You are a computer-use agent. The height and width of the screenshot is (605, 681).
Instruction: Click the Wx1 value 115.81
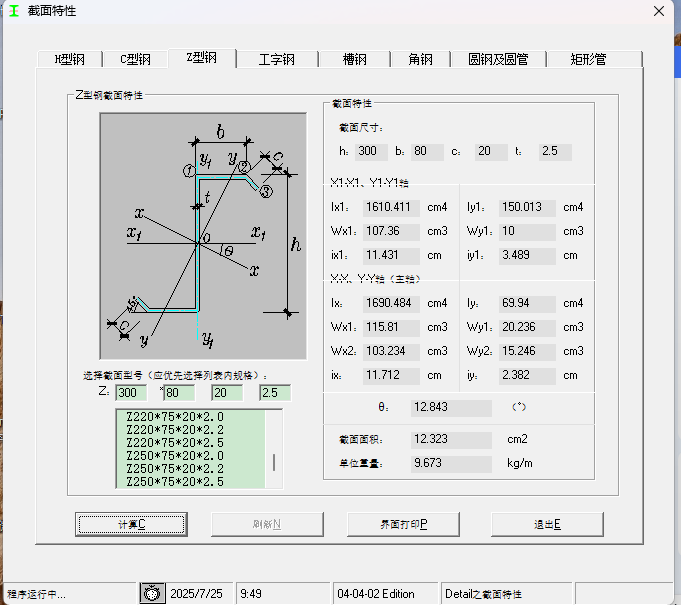[x=391, y=327]
